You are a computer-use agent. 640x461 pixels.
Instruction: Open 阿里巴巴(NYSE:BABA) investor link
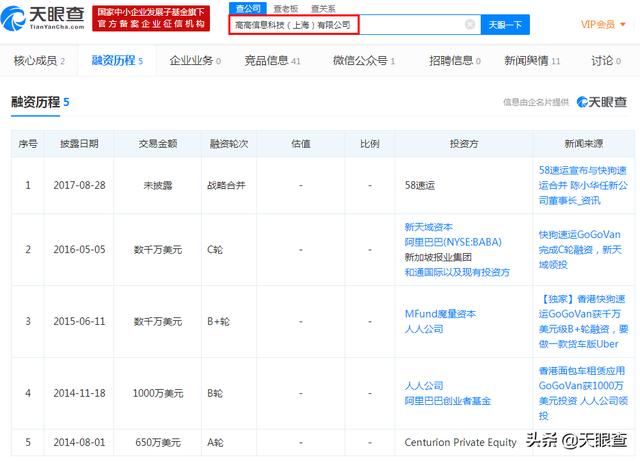[x=453, y=242]
